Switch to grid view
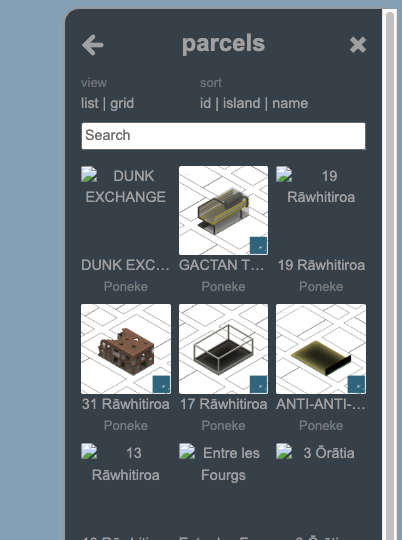 (x=122, y=103)
